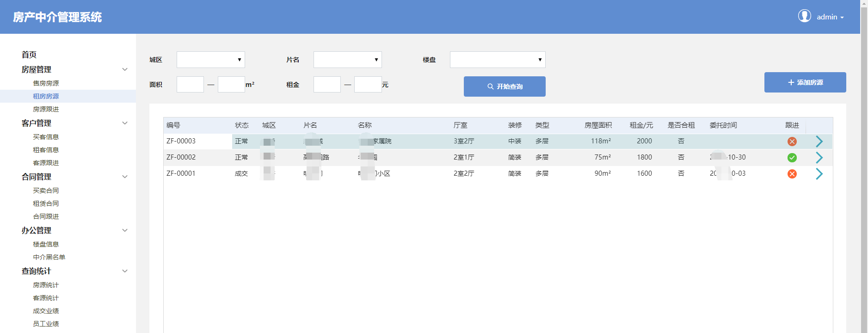The width and height of the screenshot is (868, 333).
Task: Collapse the 查询统计 sidebar section
Action: point(124,271)
